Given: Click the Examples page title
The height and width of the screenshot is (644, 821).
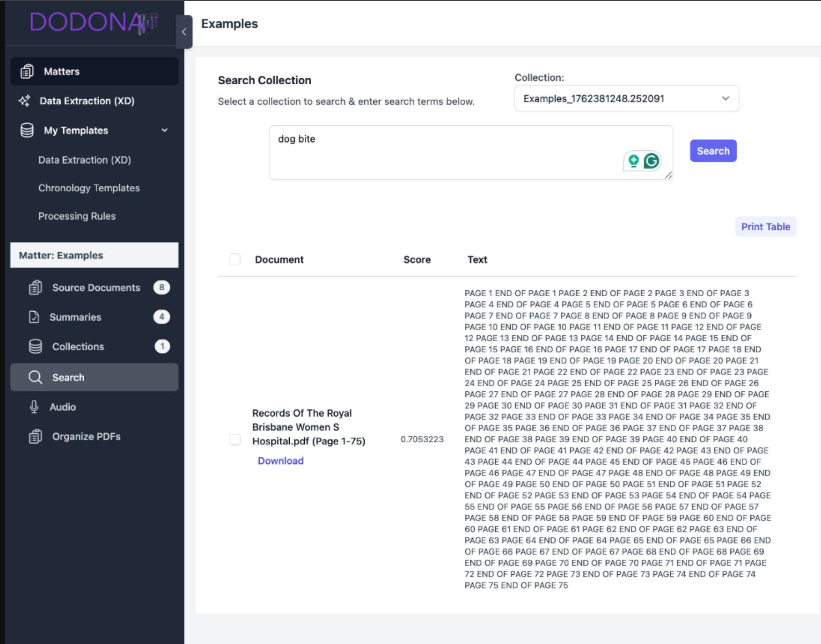Looking at the screenshot, I should point(229,24).
